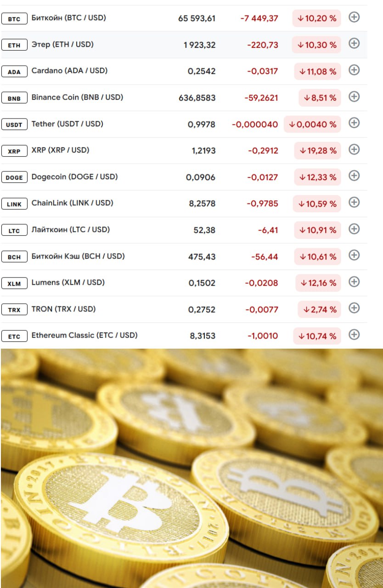Screen dimensions: 383x588
Task: Select the Биткойн Кэш (BCH / USD) row name
Action: pos(78,256)
